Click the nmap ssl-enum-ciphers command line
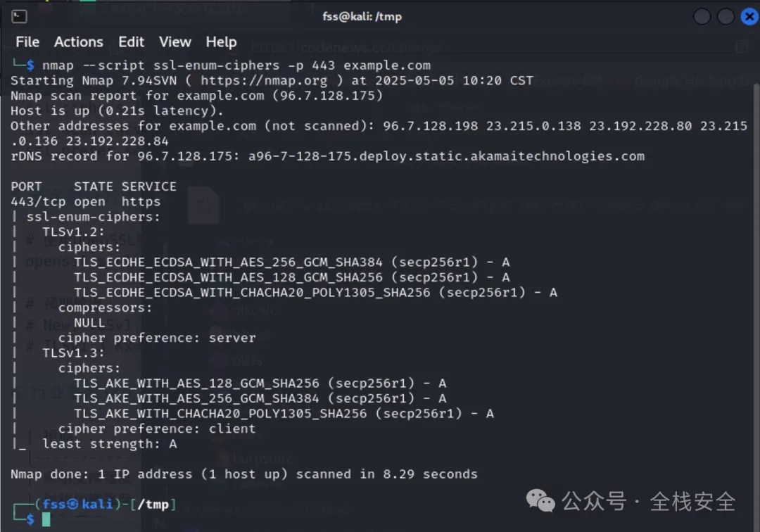This screenshot has width=760, height=532. pos(236,65)
